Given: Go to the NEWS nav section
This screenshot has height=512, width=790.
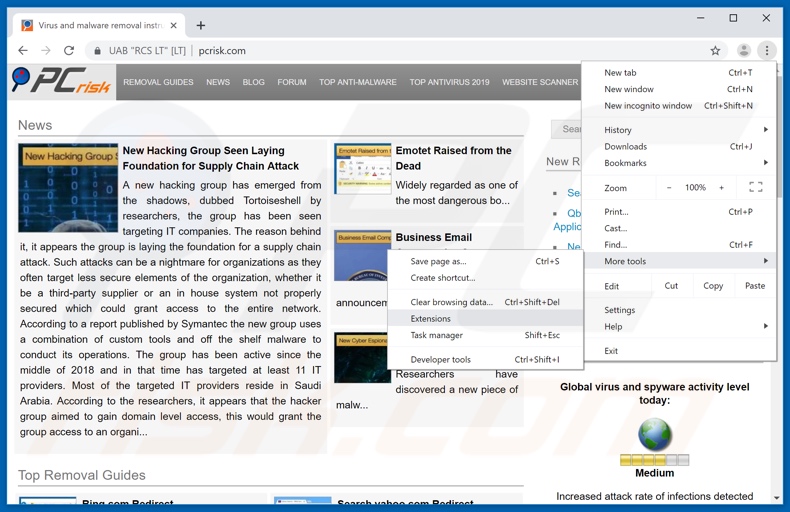Looking at the screenshot, I should [218, 82].
